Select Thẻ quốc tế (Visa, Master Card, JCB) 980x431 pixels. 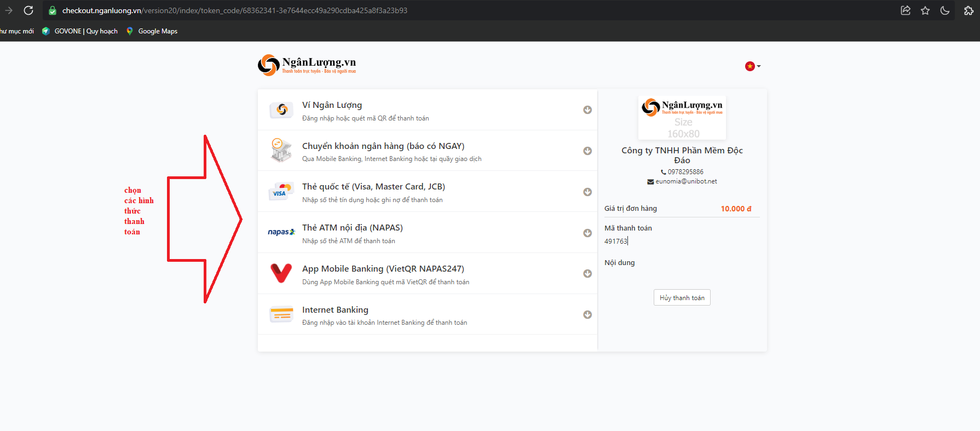[373, 187]
